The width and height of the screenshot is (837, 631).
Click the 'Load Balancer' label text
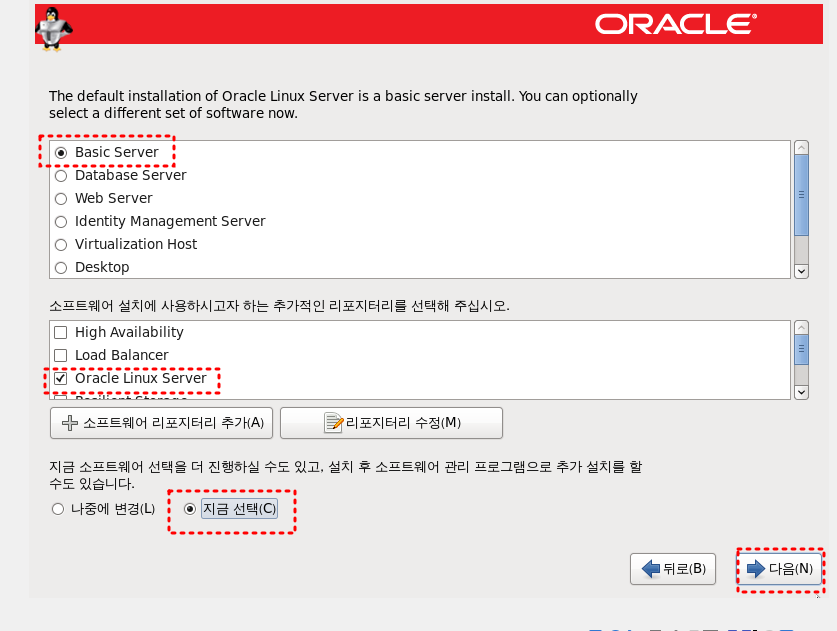point(121,355)
